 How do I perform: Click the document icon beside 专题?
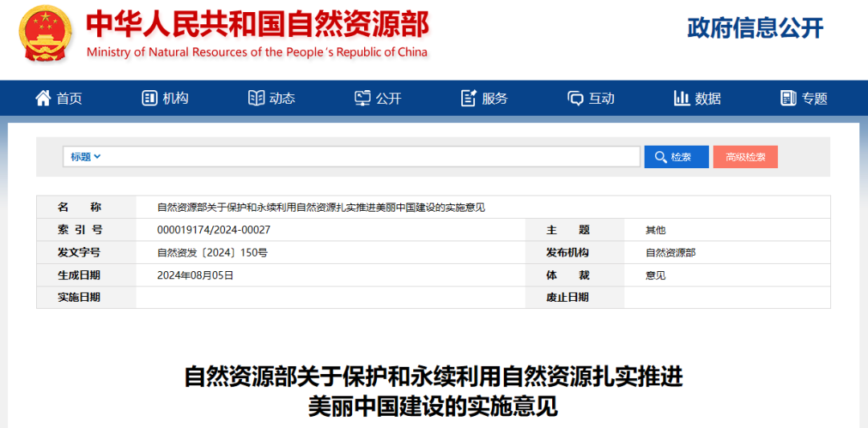788,98
